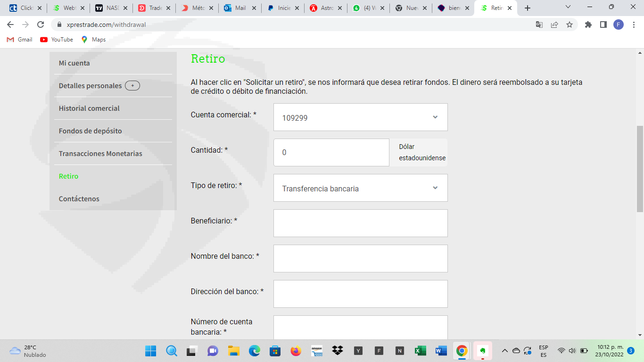Open Dropbox icon in the taskbar
Image resolution: width=644 pixels, height=362 pixels.
coord(337,351)
